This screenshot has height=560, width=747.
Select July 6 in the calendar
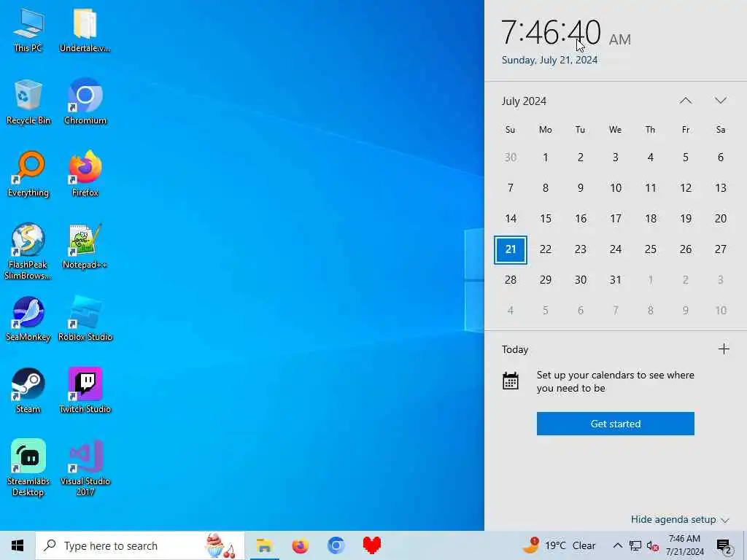pyautogui.click(x=720, y=157)
